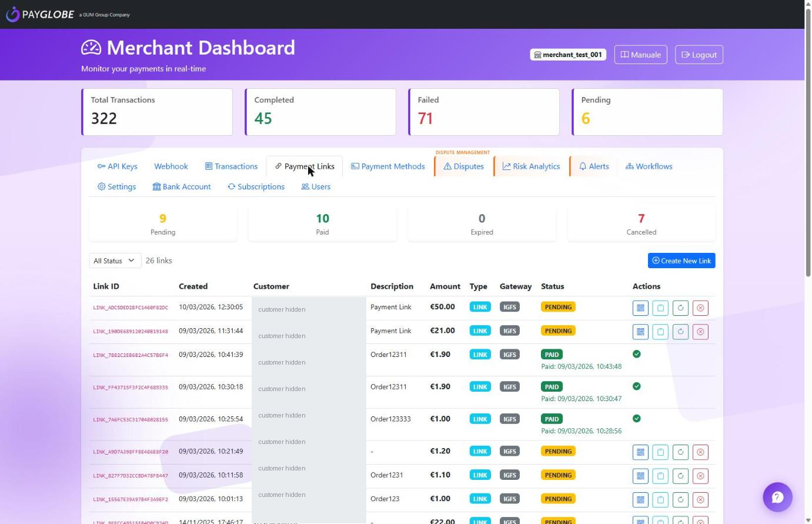Cancel the €50.00 pending link
Viewport: 812px width, 524px height.
click(700, 308)
